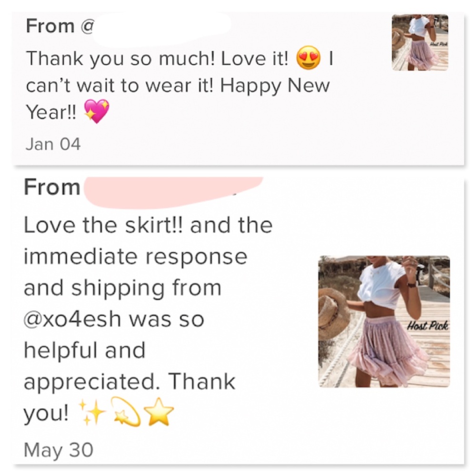The width and height of the screenshot is (476, 476).
Task: Open the large skirt photo in the May review
Action: (x=384, y=321)
